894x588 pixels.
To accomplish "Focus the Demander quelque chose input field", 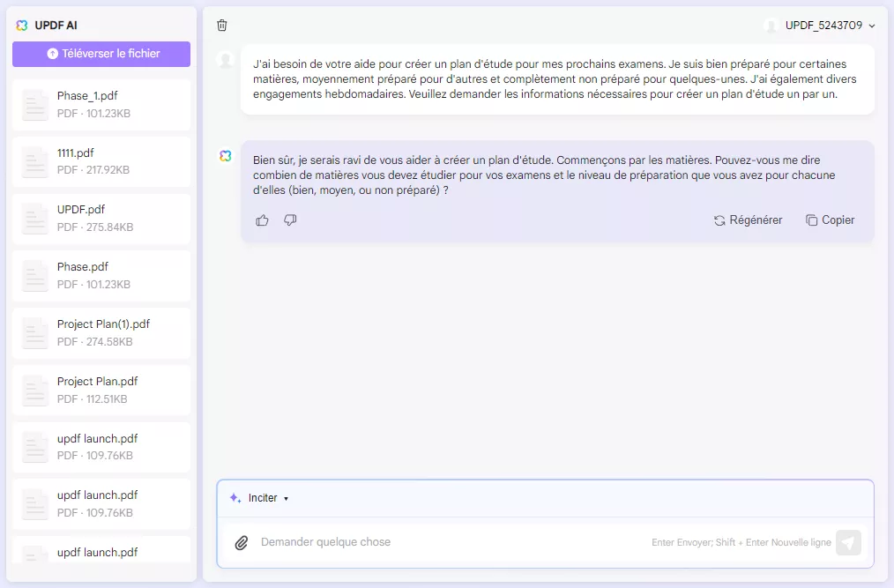I will point(451,542).
